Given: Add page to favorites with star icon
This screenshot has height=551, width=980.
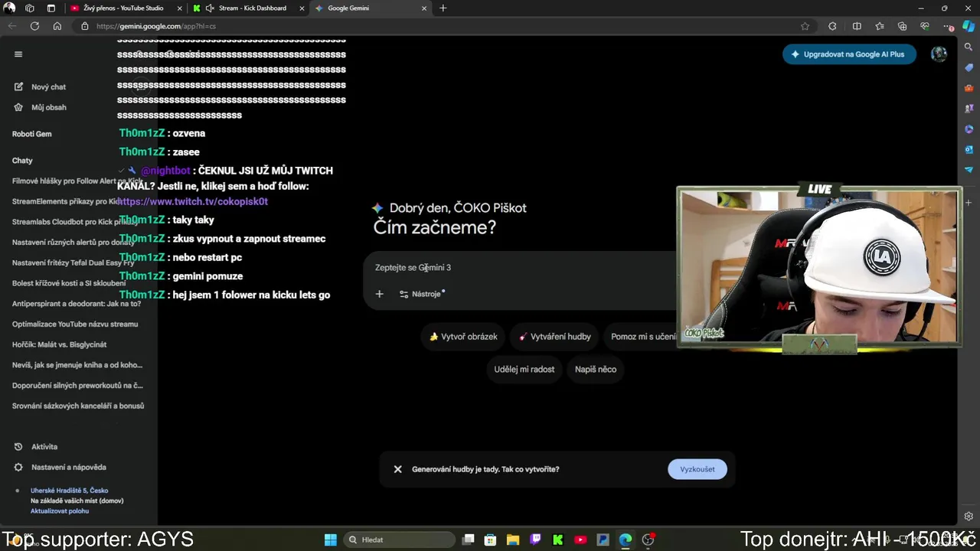Looking at the screenshot, I should coord(805,26).
